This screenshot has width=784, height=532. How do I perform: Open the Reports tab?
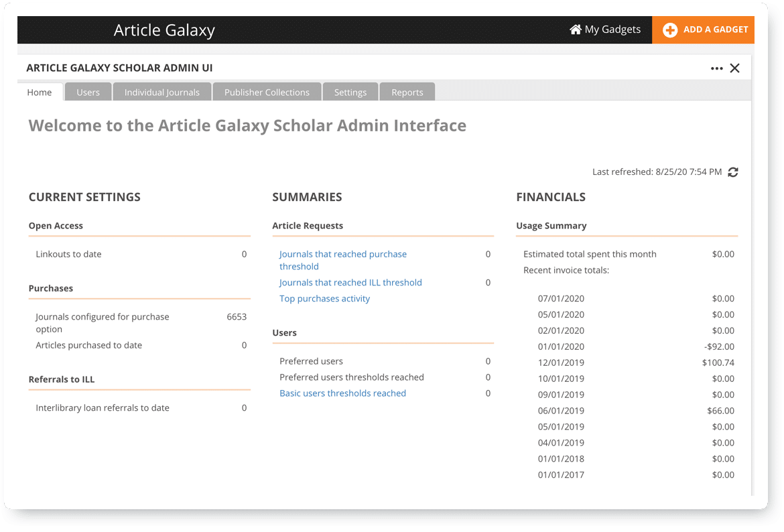[x=407, y=92]
